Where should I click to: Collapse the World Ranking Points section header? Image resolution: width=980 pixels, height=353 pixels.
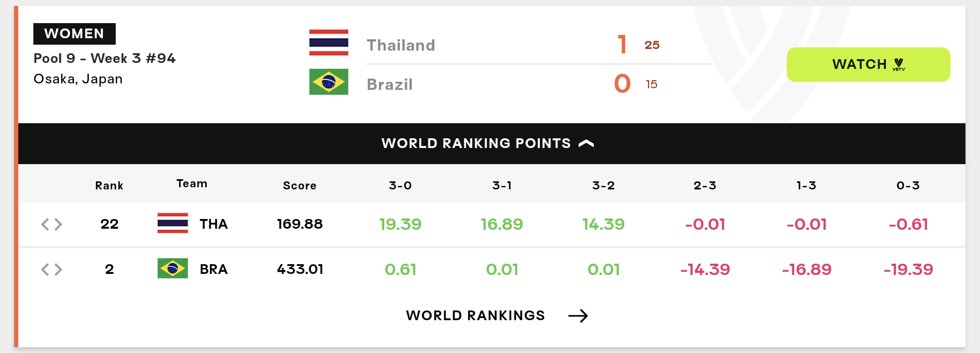point(492,144)
